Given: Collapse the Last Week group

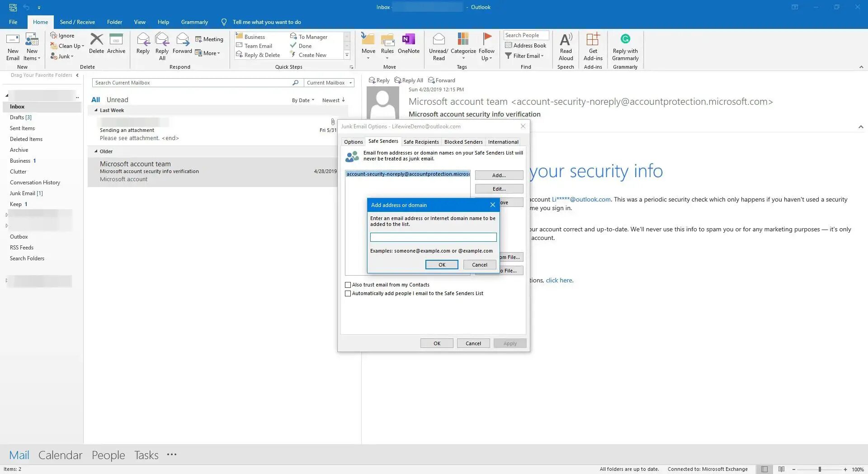Looking at the screenshot, I should [96, 110].
